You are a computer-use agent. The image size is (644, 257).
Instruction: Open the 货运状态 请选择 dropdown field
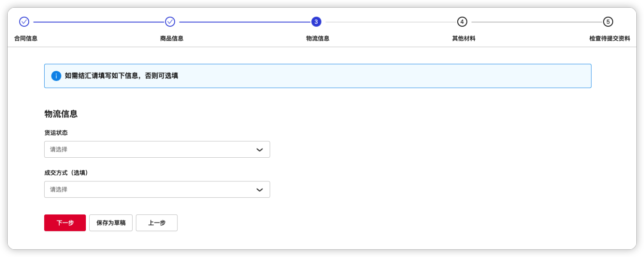150,150
